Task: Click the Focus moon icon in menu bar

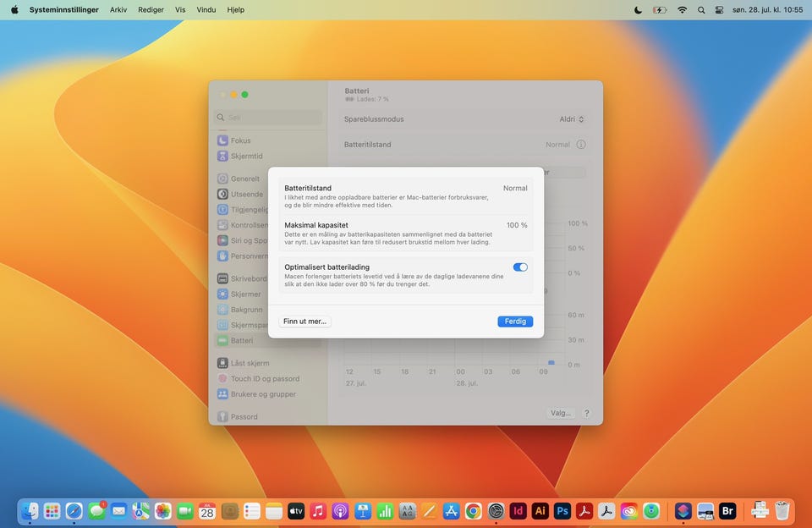Action: (638, 10)
